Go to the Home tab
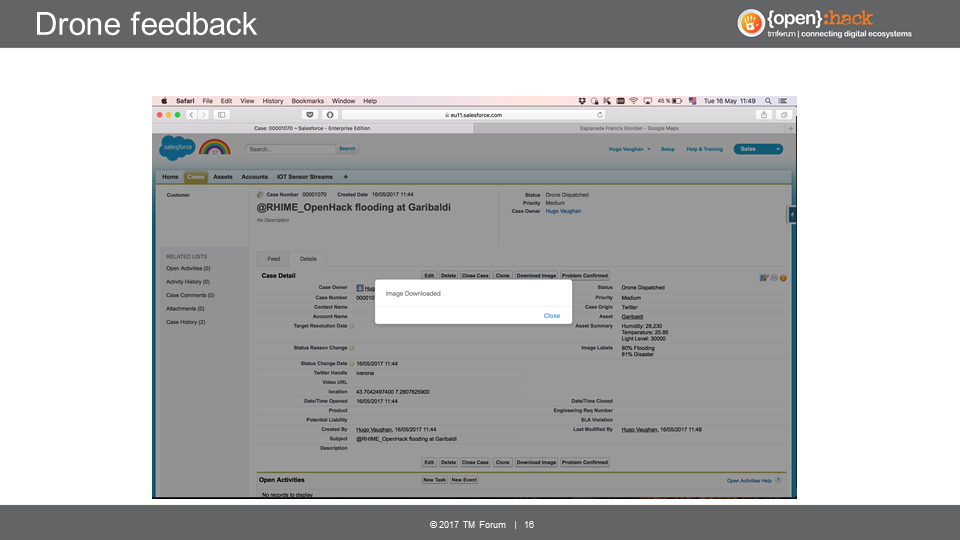Screen dimensions: 960x540 [x=170, y=177]
